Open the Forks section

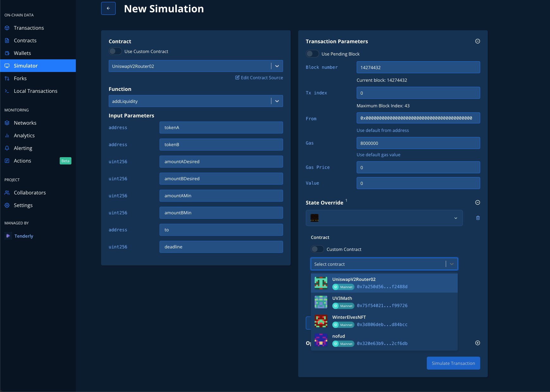pos(38,78)
